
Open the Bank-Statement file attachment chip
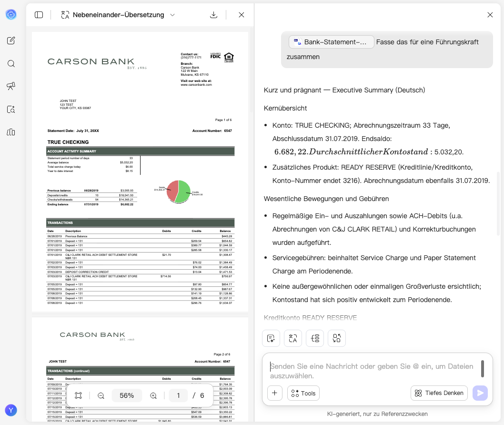pos(331,42)
